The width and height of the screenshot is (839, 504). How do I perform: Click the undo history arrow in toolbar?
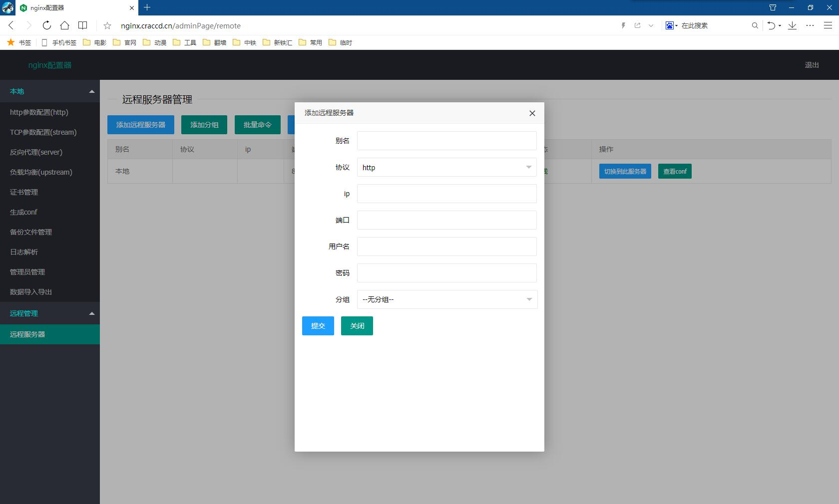[x=772, y=25]
